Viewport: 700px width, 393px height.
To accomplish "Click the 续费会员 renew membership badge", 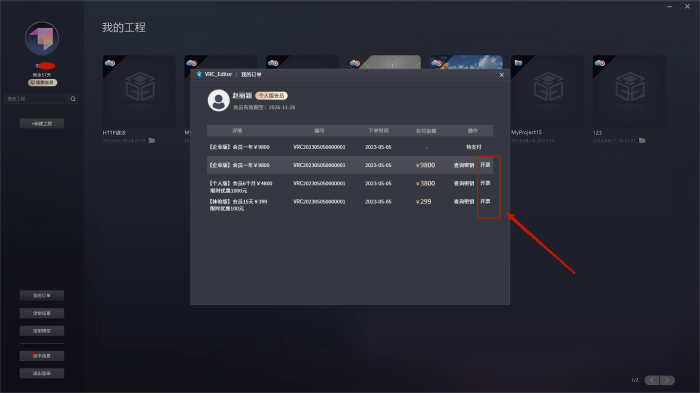I will click(42, 83).
